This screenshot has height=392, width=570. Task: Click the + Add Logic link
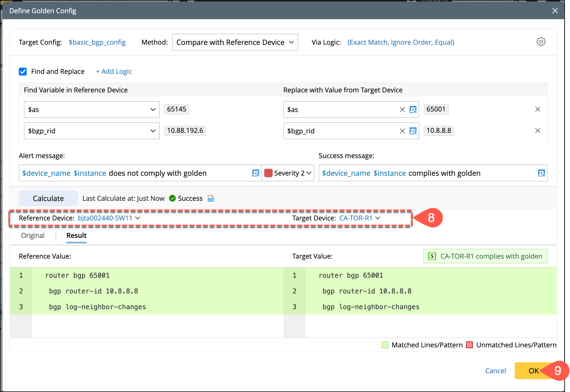(x=114, y=72)
